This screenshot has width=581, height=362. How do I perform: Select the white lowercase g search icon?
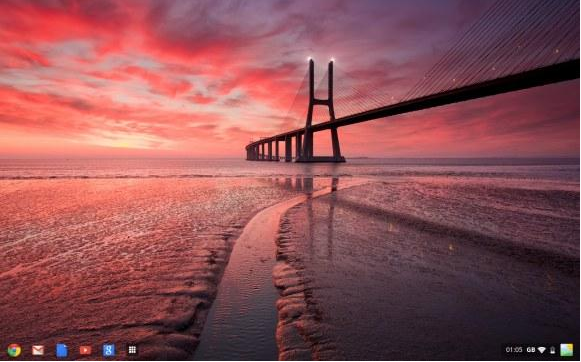coord(109,350)
